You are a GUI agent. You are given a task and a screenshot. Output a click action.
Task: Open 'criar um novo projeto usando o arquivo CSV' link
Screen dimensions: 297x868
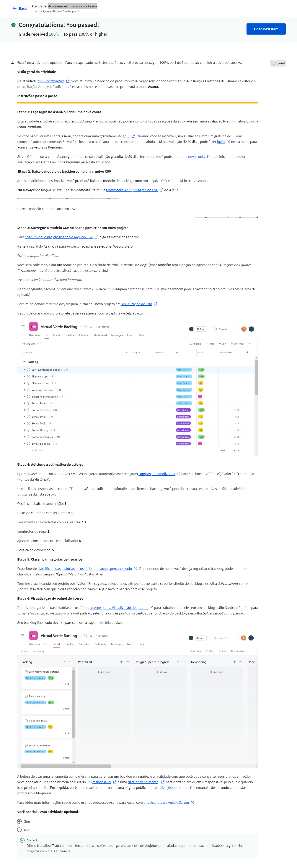(x=59, y=237)
